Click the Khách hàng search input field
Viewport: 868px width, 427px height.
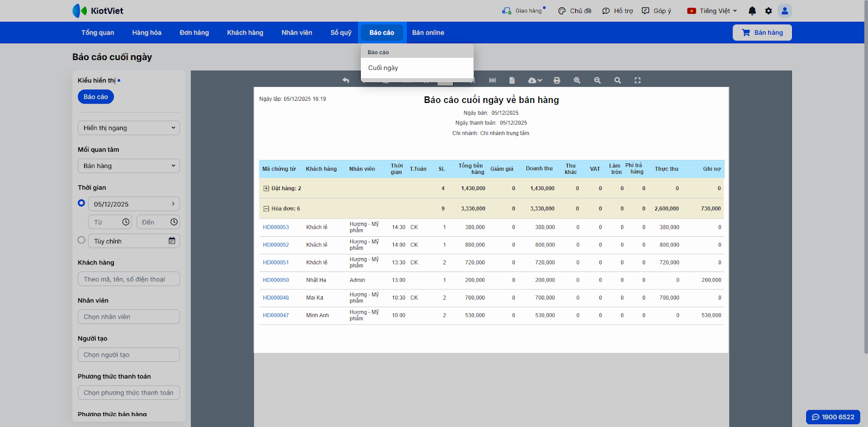tap(129, 279)
